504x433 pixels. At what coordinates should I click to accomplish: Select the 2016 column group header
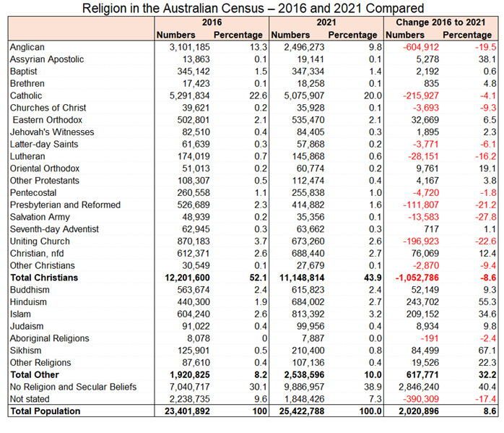(x=211, y=23)
